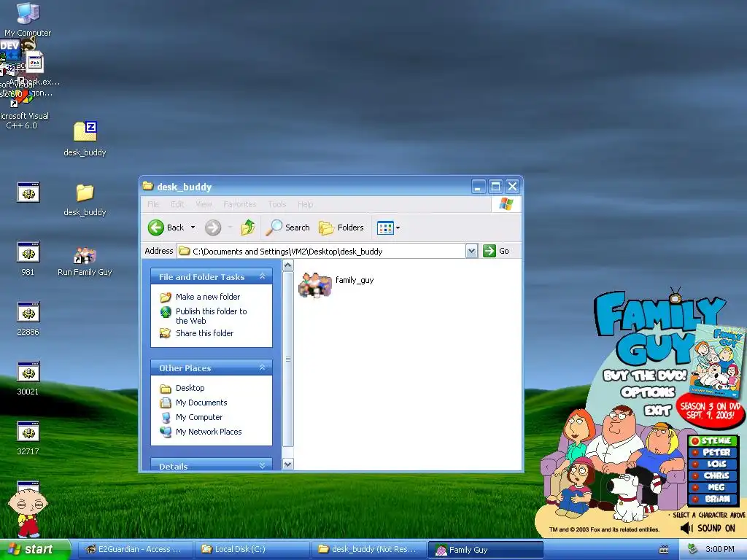
Task: Go Up one folder level
Action: [x=247, y=227]
